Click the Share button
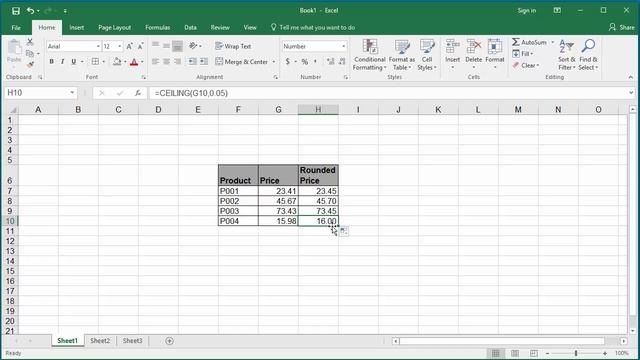Image resolution: width=640 pixels, height=360 pixels. (622, 27)
